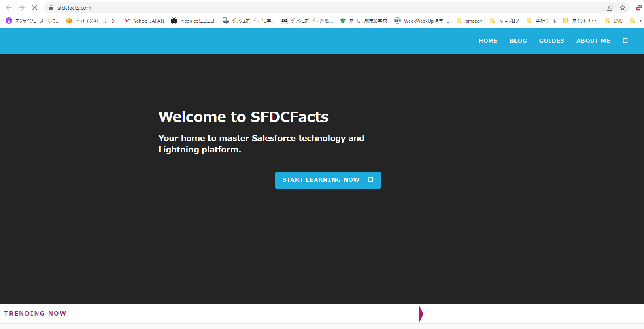The height and width of the screenshot is (329, 644).
Task: Expand the amazon bookmark folder
Action: 469,21
